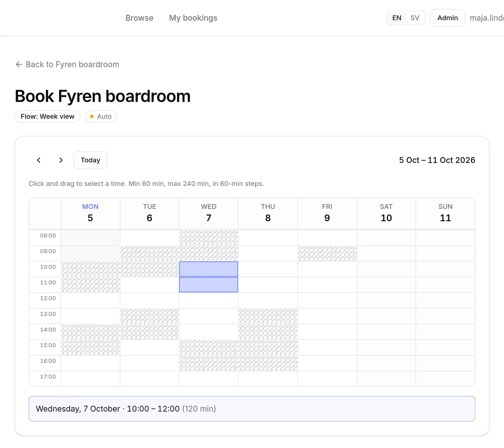Click the selected Wednesday 10:00 slot
Screen dimensions: 504x448
click(209, 269)
